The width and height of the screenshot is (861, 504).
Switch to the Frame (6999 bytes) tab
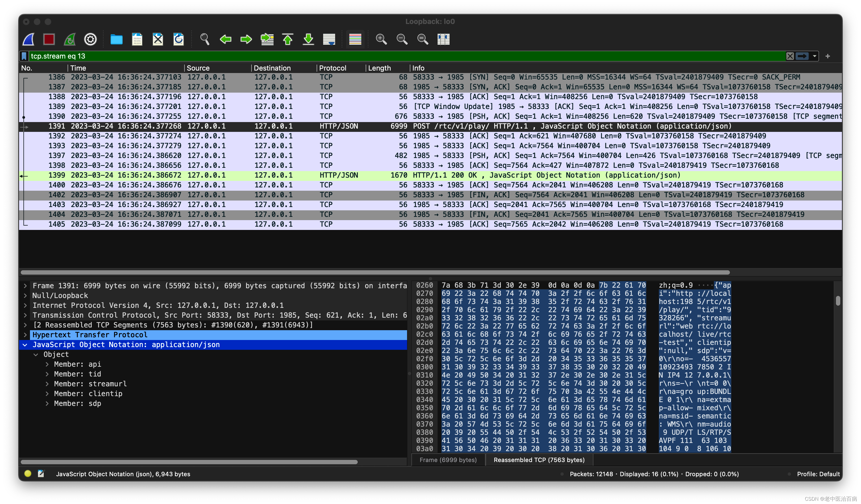click(448, 460)
